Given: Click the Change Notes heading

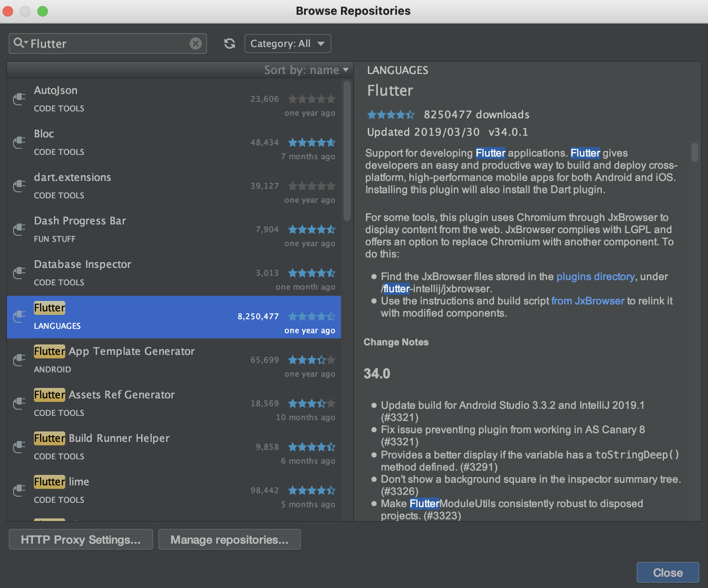Looking at the screenshot, I should click(396, 342).
